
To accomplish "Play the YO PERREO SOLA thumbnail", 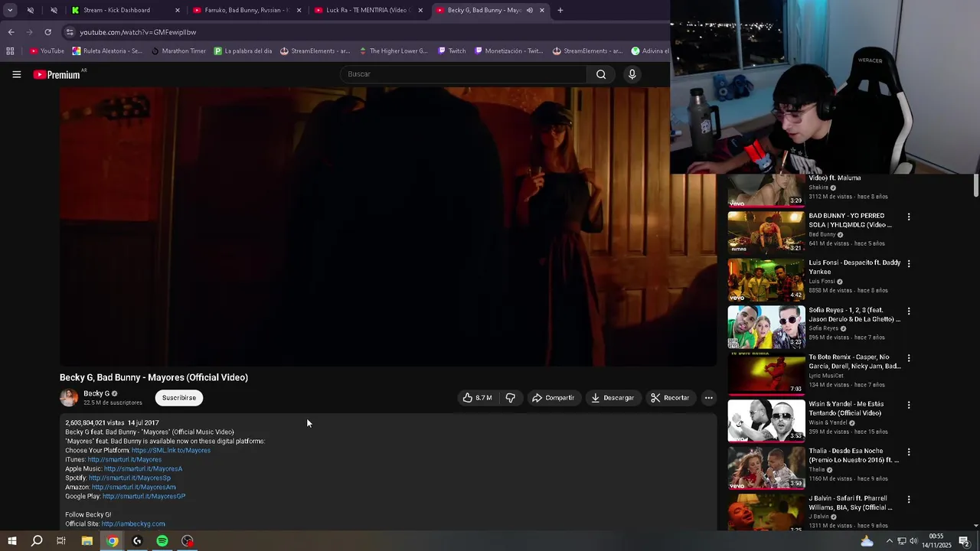I will [x=766, y=233].
